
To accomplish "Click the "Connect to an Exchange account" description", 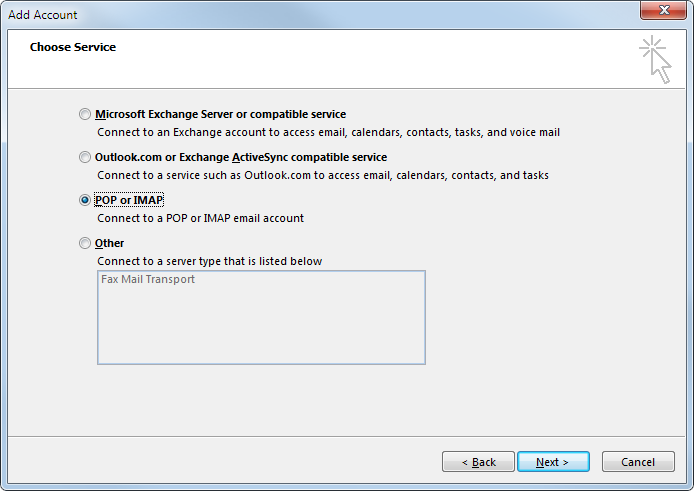I will click(x=328, y=132).
